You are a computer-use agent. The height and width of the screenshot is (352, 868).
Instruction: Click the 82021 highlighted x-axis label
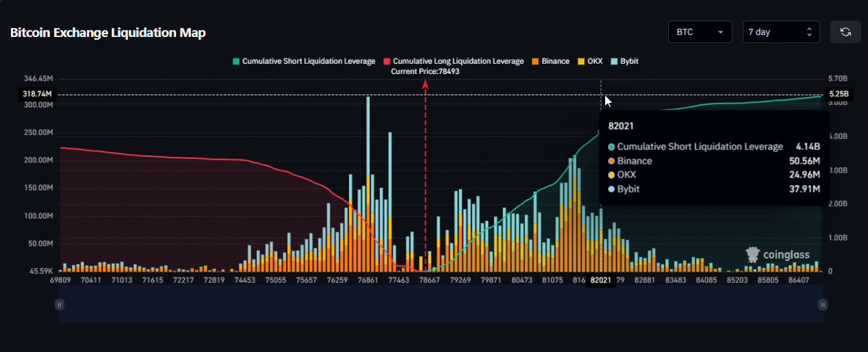[601, 280]
